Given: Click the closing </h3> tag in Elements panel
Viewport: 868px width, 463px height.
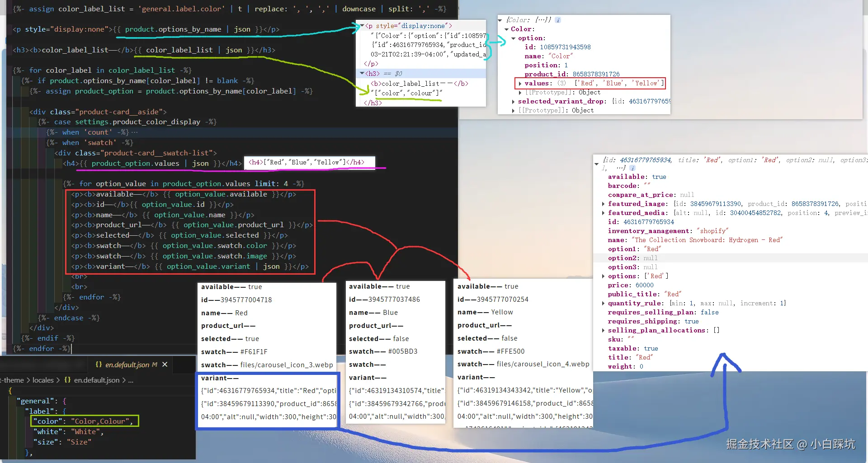Looking at the screenshot, I should pyautogui.click(x=373, y=103).
